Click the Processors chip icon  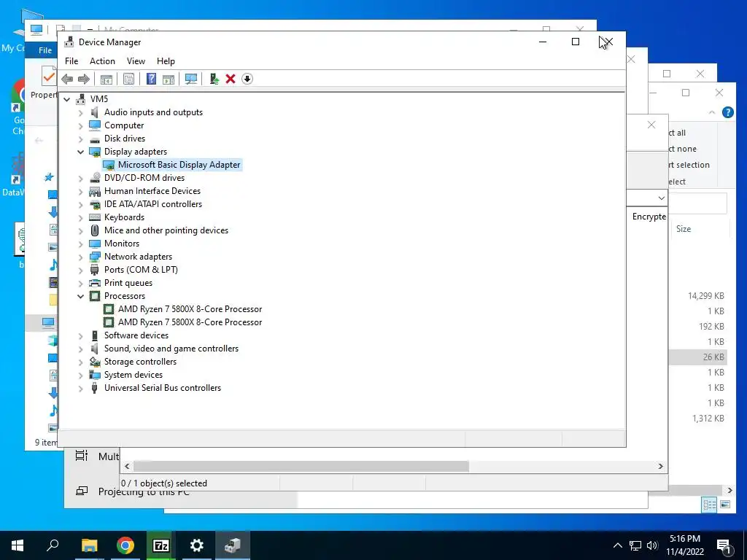click(95, 296)
